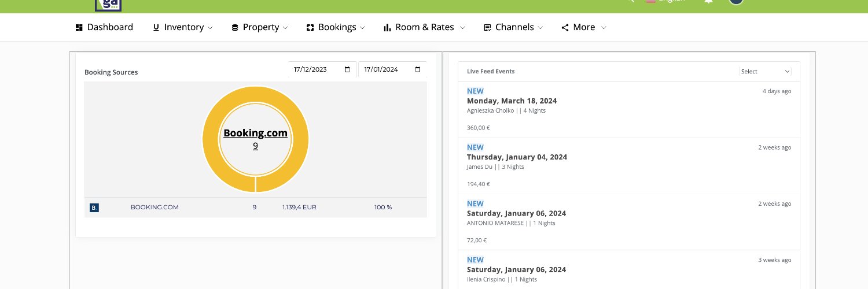Expand the Property menu chevron

[285, 28]
